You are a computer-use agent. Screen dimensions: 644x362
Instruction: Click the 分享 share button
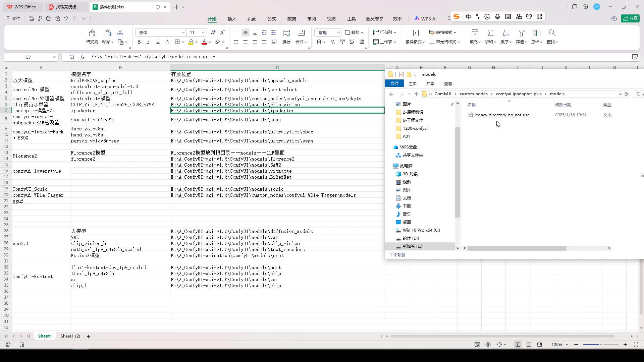pyautogui.click(x=630, y=18)
